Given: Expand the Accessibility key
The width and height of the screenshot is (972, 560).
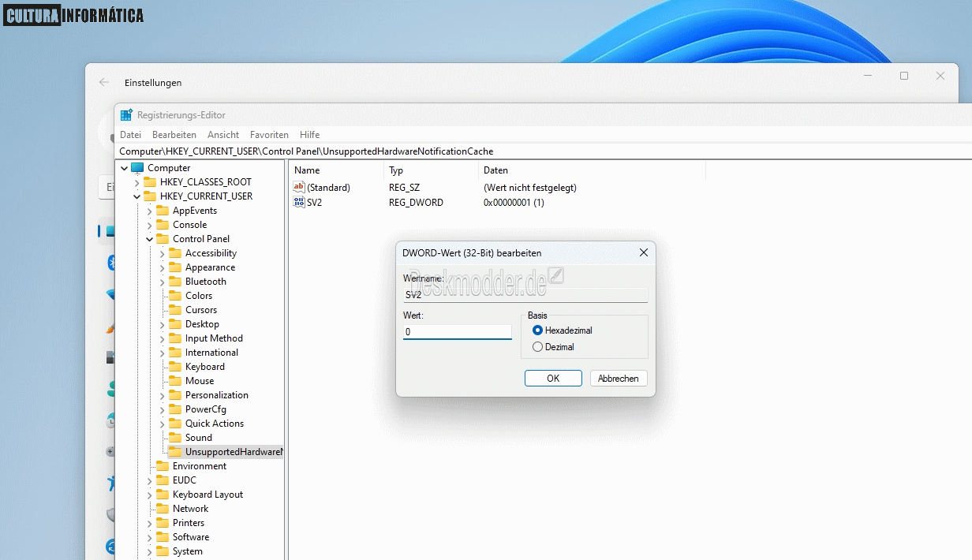Looking at the screenshot, I should pyautogui.click(x=162, y=253).
